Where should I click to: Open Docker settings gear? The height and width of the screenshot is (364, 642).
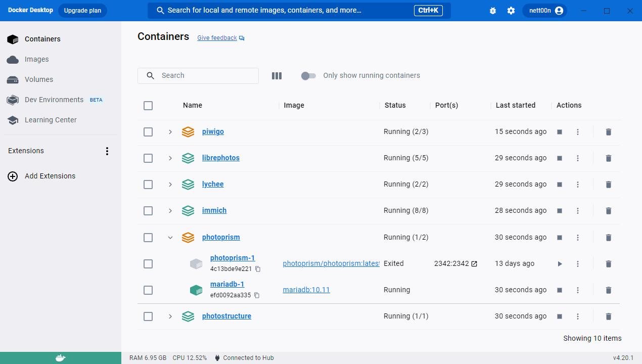(511, 11)
